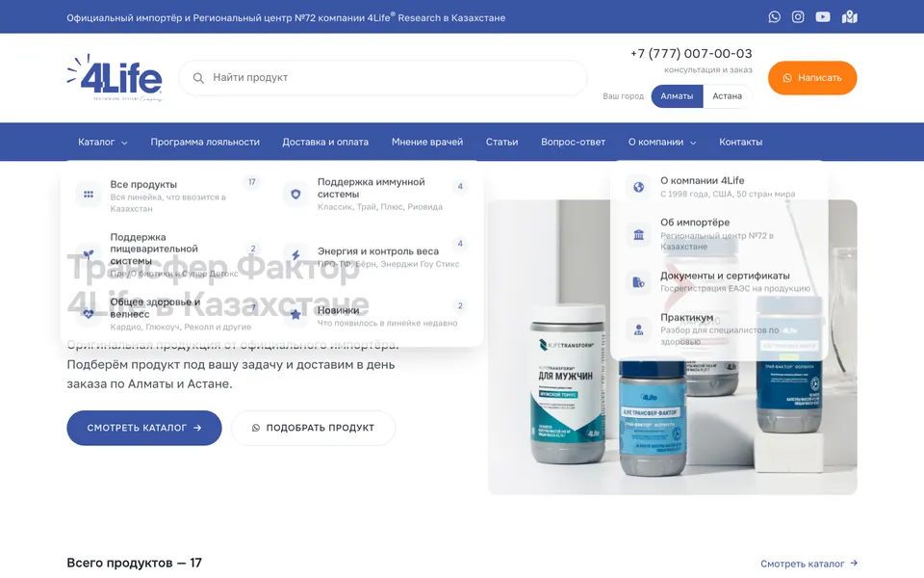Go to Статьи page

pyautogui.click(x=501, y=143)
